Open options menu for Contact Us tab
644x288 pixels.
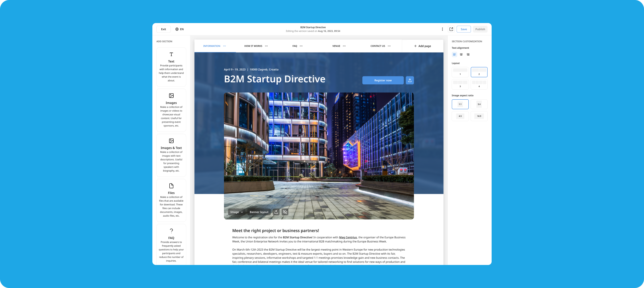point(389,46)
